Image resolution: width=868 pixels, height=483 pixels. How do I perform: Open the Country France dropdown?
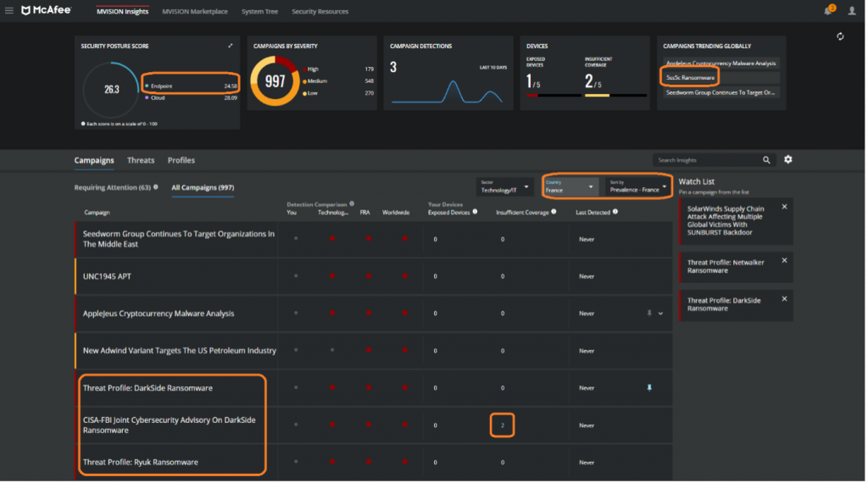coord(570,187)
